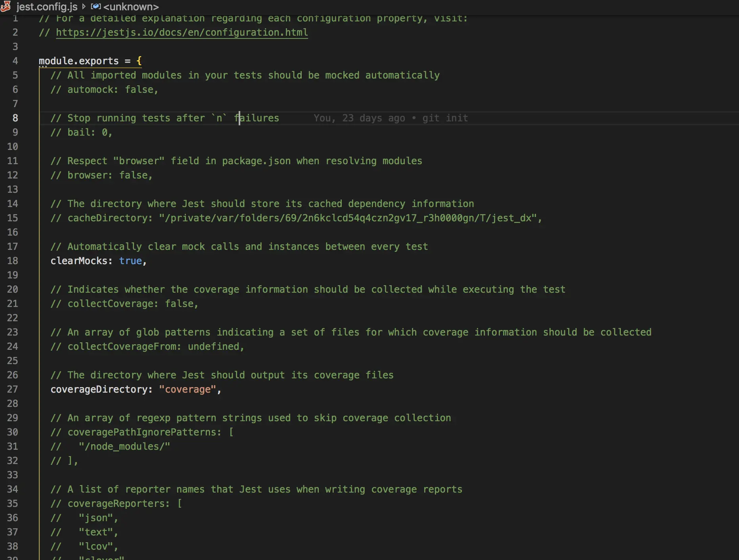739x560 pixels.
Task: Click the "coverage" string value
Action: click(x=188, y=389)
